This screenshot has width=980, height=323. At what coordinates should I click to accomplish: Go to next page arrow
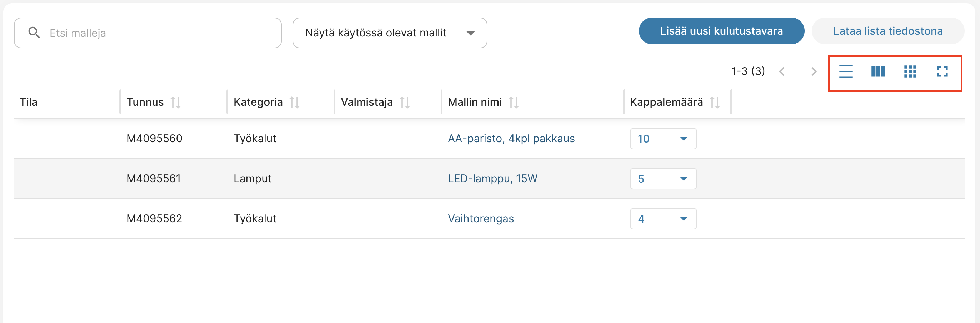point(813,71)
